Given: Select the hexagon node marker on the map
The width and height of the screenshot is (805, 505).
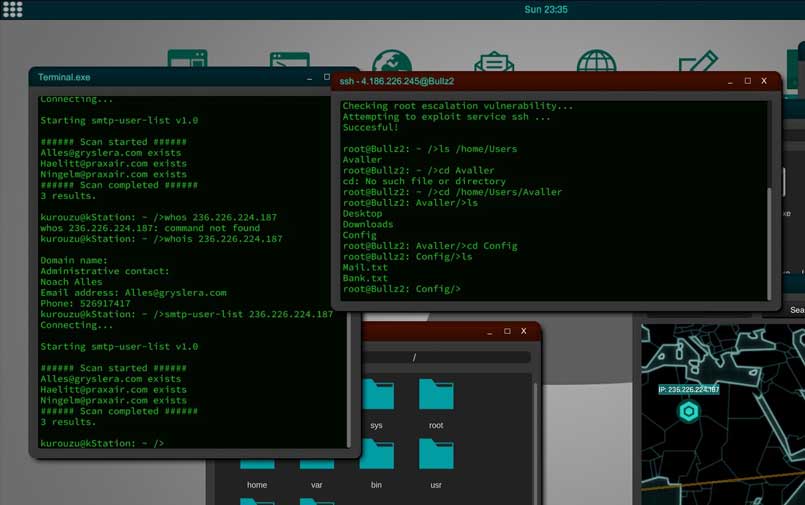Looking at the screenshot, I should tap(688, 411).
